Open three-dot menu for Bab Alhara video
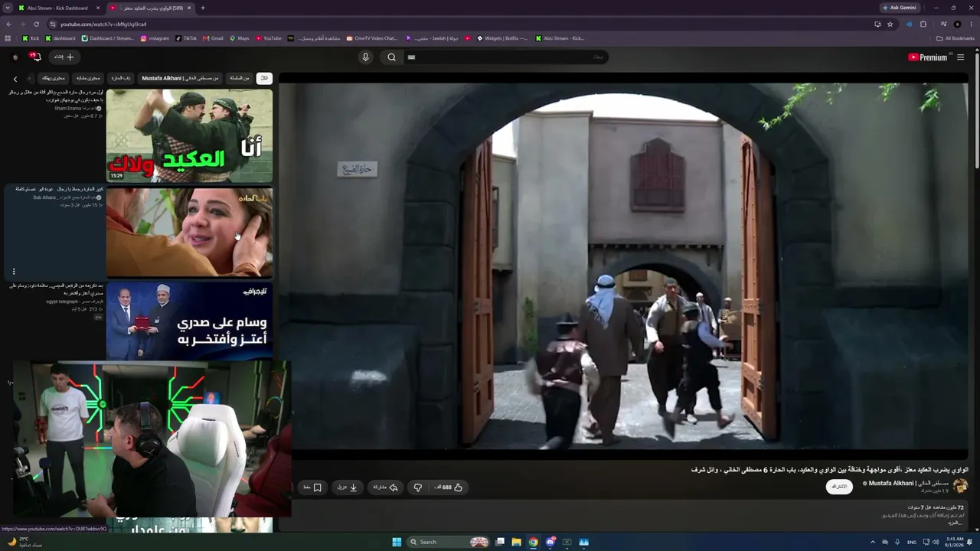Screen dimensions: 980x551 [x=14, y=272]
